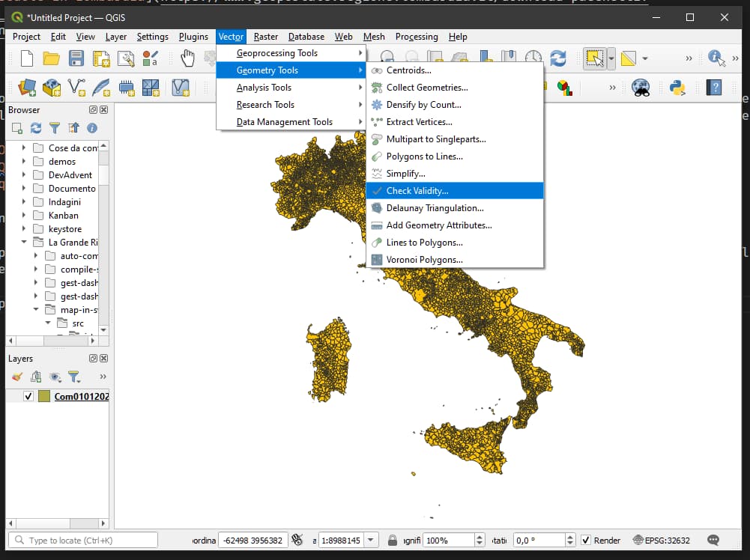The height and width of the screenshot is (560, 750).
Task: Expand more Layers panel tools chevron
Action: tap(103, 377)
